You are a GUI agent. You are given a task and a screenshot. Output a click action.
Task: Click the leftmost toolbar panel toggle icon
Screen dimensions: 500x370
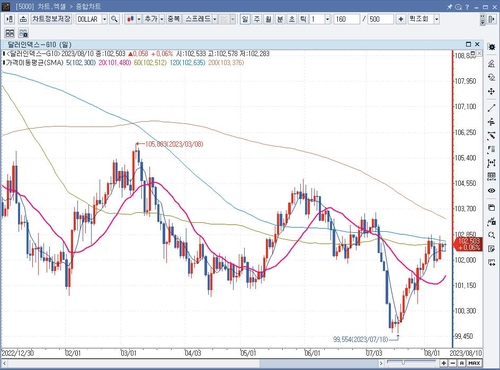pos(10,19)
